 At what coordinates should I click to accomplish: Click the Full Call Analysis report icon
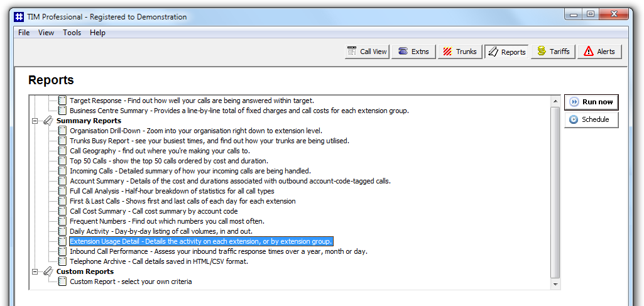pos(62,191)
